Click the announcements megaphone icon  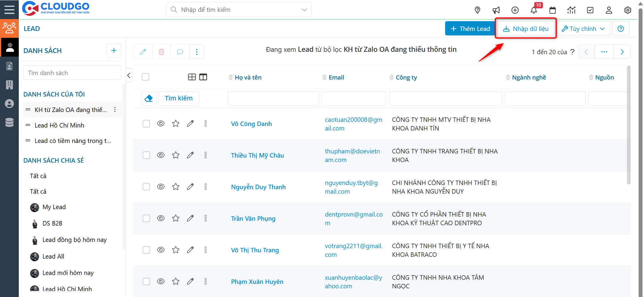coord(496,10)
